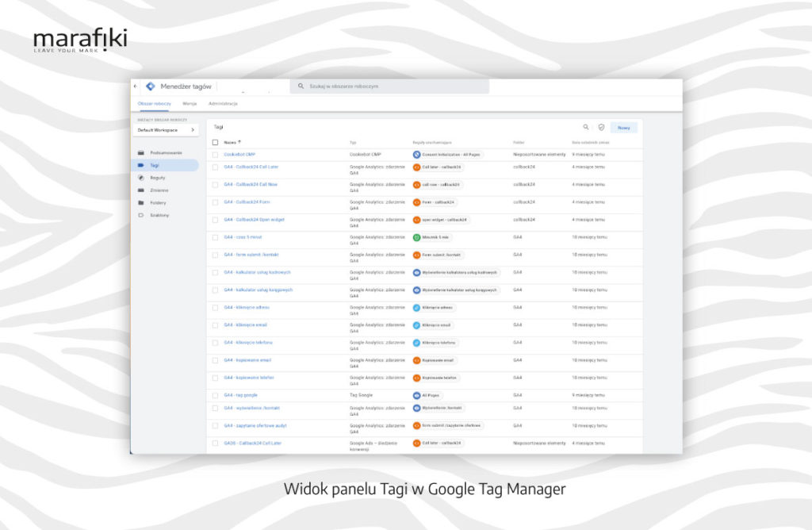Click the Typ column header
The height and width of the screenshot is (530, 812).
click(353, 143)
